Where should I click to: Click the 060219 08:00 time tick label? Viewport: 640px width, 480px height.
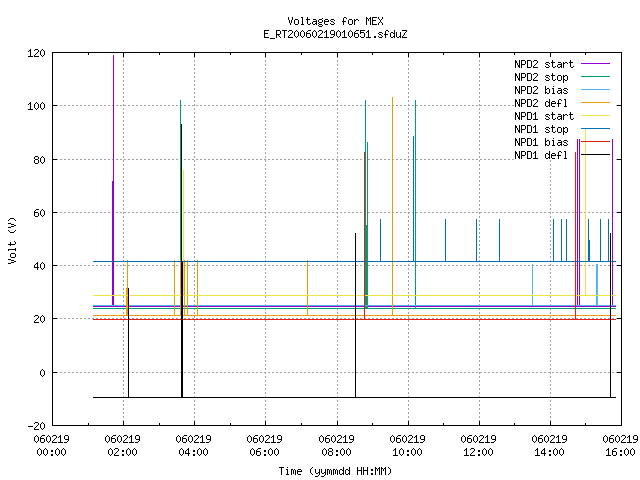point(336,446)
